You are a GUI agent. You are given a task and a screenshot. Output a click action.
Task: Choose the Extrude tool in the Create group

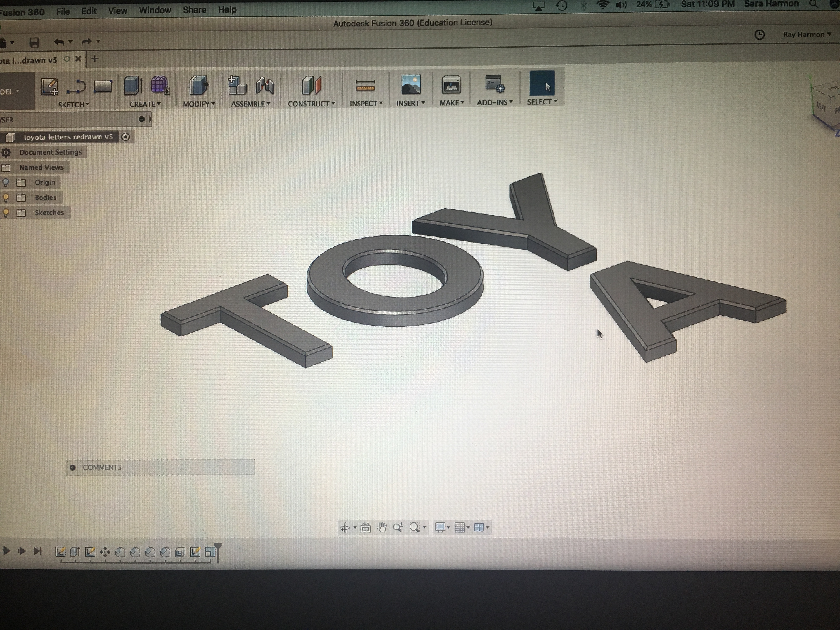point(133,85)
